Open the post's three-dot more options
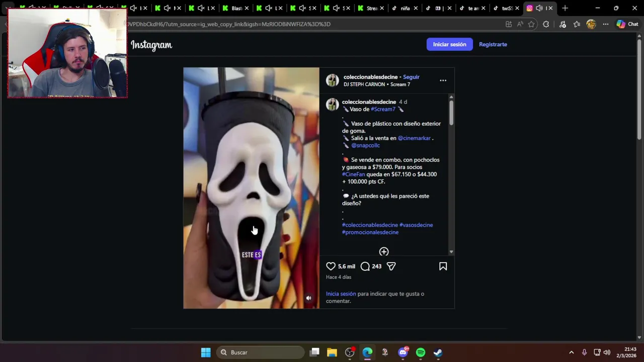Screen dimensions: 644x362 443,80
